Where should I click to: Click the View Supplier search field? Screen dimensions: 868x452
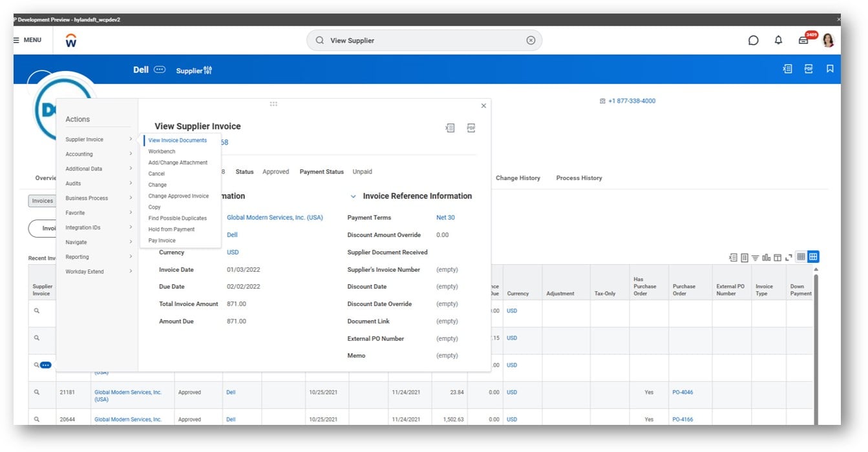424,40
